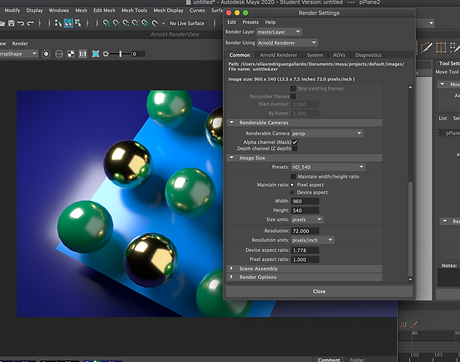
Task: Select Pixel aspect radio button
Action: (292, 185)
